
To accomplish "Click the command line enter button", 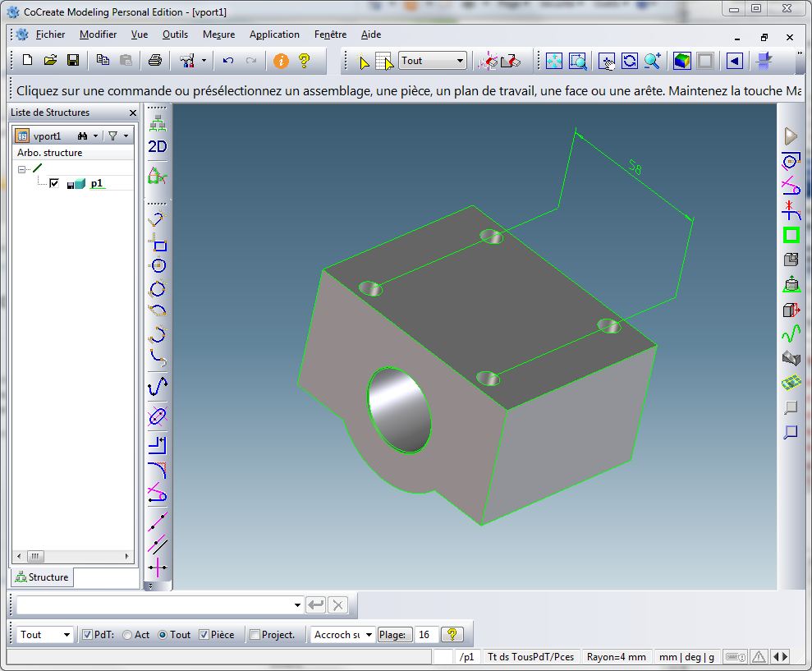I will tap(316, 604).
